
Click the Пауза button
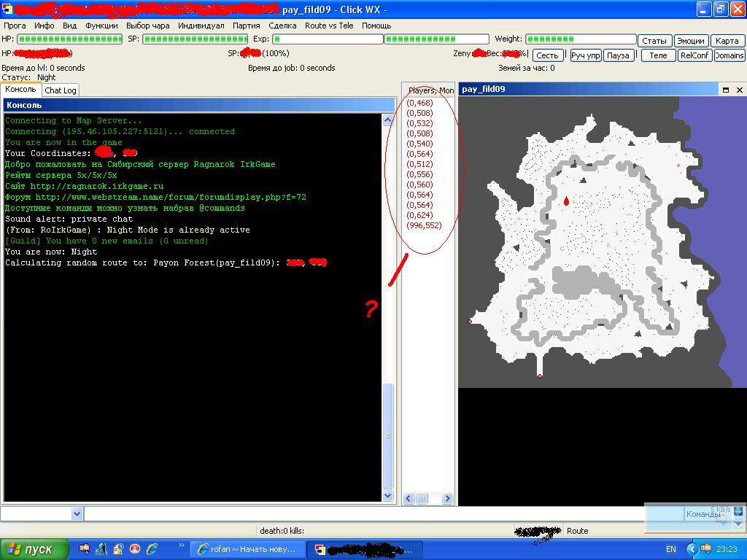[x=619, y=55]
